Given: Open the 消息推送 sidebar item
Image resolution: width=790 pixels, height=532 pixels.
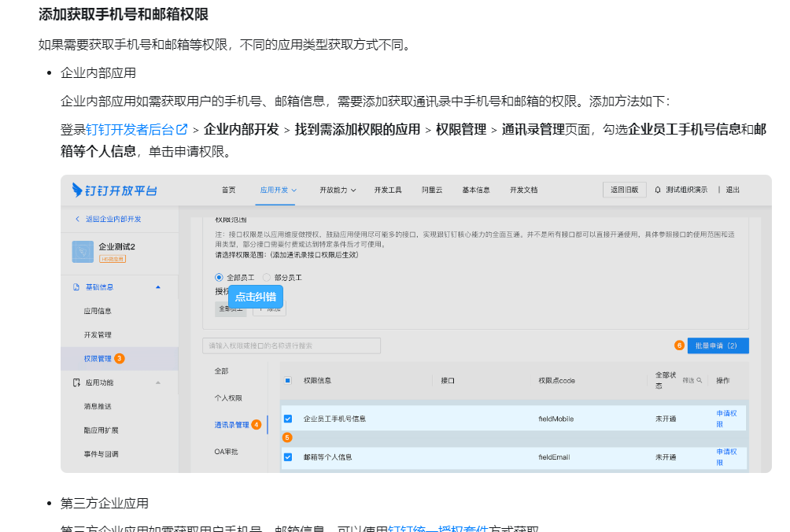Looking at the screenshot, I should click(x=98, y=407).
